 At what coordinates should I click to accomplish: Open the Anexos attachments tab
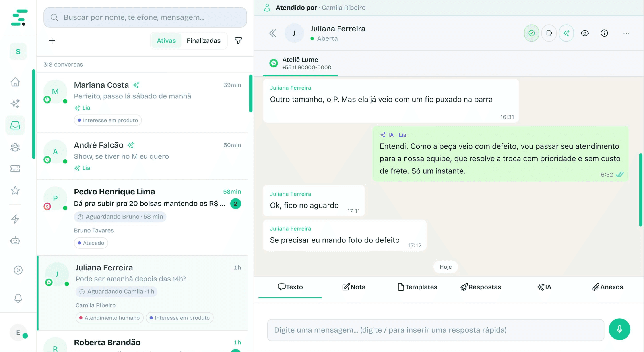(x=608, y=287)
